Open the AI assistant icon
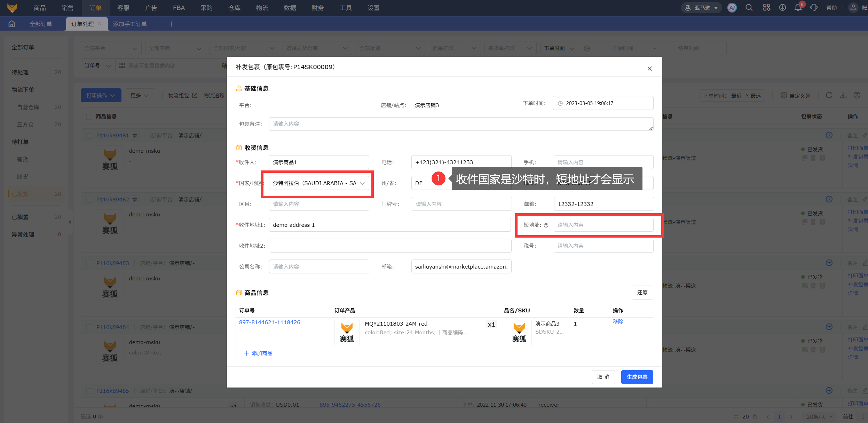This screenshot has width=868, height=423. point(732,8)
